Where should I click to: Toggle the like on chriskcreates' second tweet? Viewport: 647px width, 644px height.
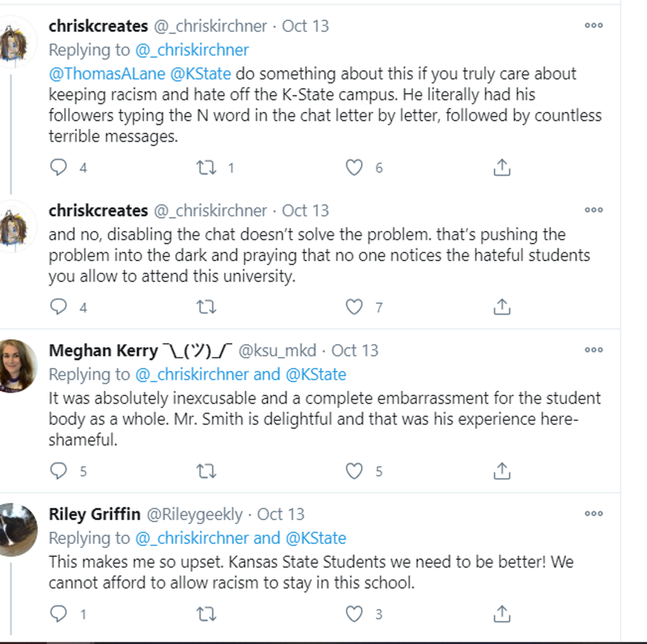pyautogui.click(x=354, y=307)
